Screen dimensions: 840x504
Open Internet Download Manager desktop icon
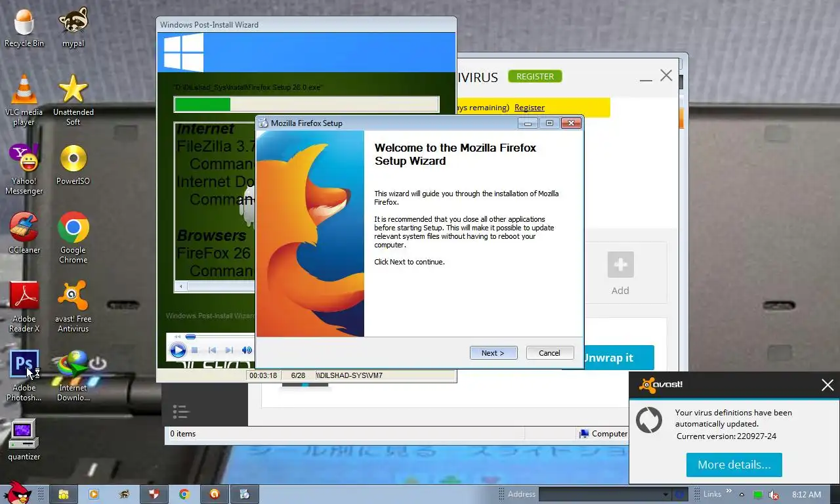tap(73, 376)
